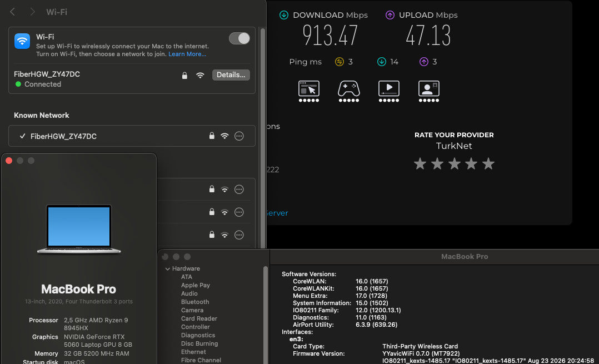This screenshot has width=599, height=364.
Task: Rate TurkNet four stars
Action: pos(471,164)
